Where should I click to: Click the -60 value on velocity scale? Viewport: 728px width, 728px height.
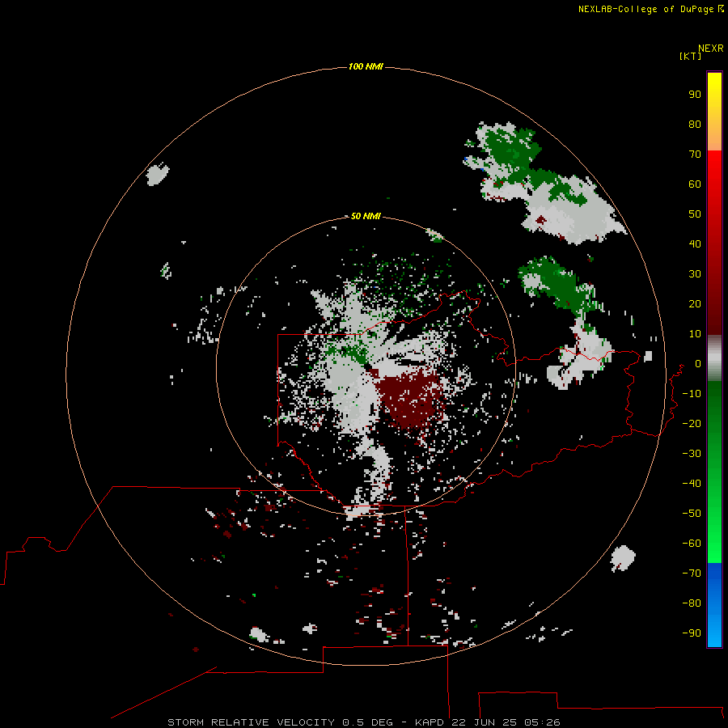692,544
